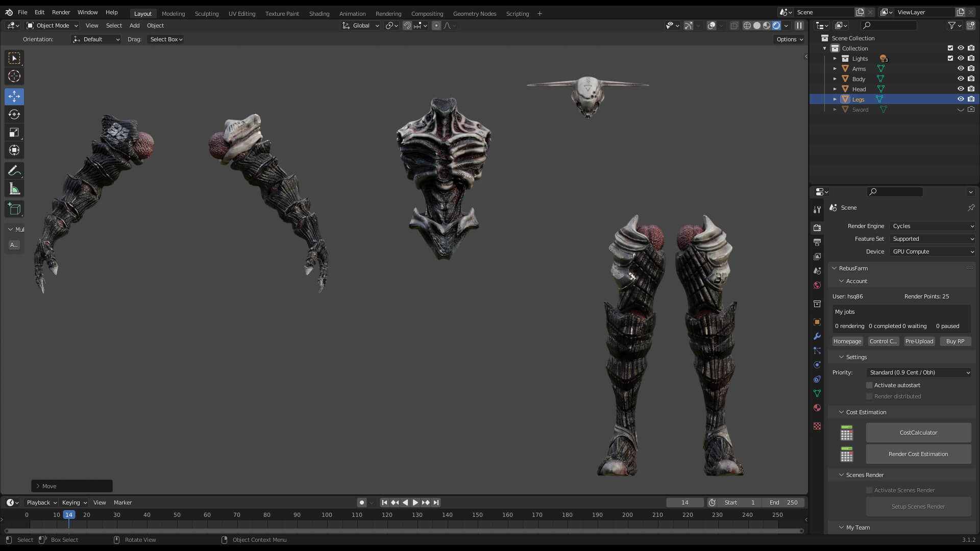
Task: Switch to the Shading workspace tab
Action: pos(319,14)
